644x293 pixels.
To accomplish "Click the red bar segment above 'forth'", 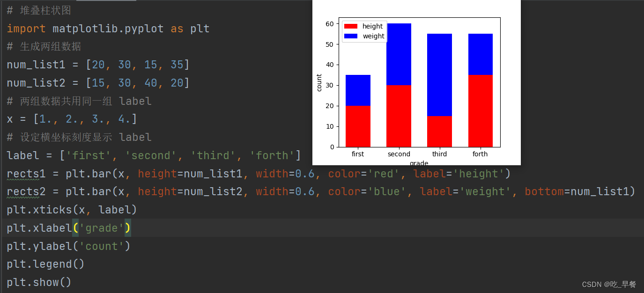I will (x=480, y=111).
